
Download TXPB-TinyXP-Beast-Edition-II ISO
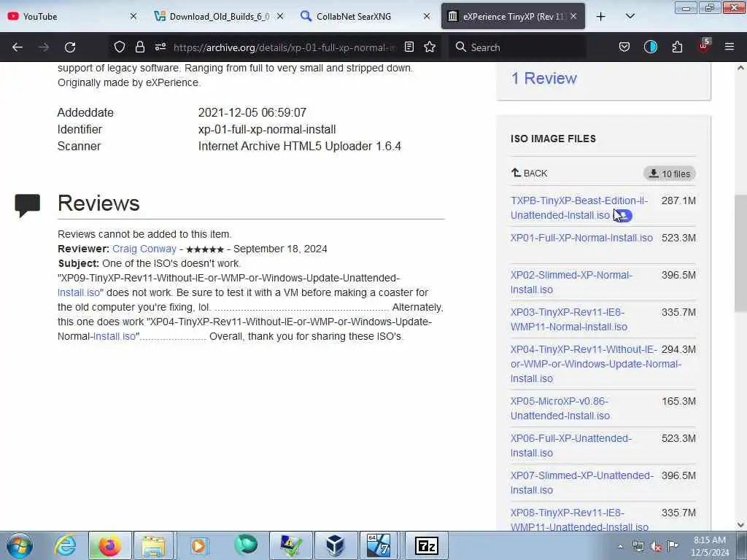click(x=578, y=208)
